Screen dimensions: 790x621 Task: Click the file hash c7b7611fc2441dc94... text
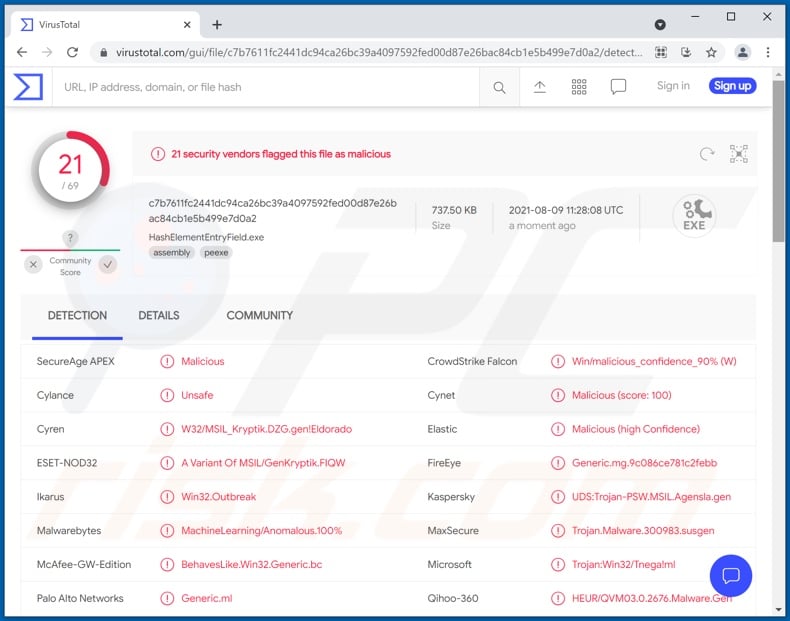273,211
